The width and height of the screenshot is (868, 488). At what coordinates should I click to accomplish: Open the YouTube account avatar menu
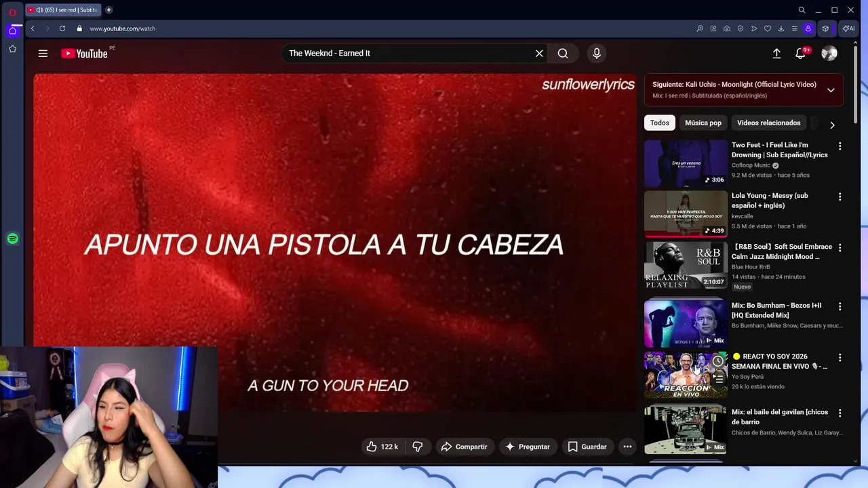coord(829,54)
